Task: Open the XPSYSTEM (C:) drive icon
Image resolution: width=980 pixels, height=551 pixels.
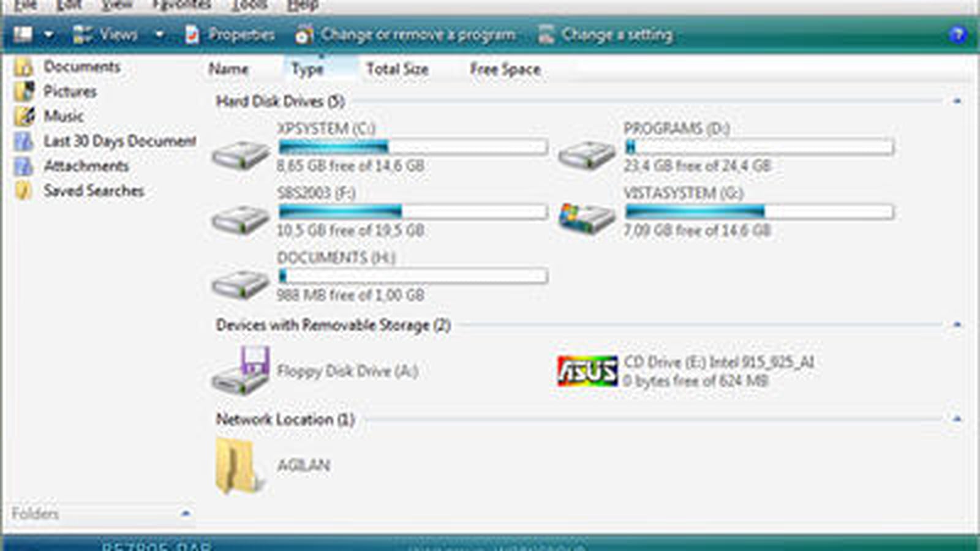Action: [240, 156]
